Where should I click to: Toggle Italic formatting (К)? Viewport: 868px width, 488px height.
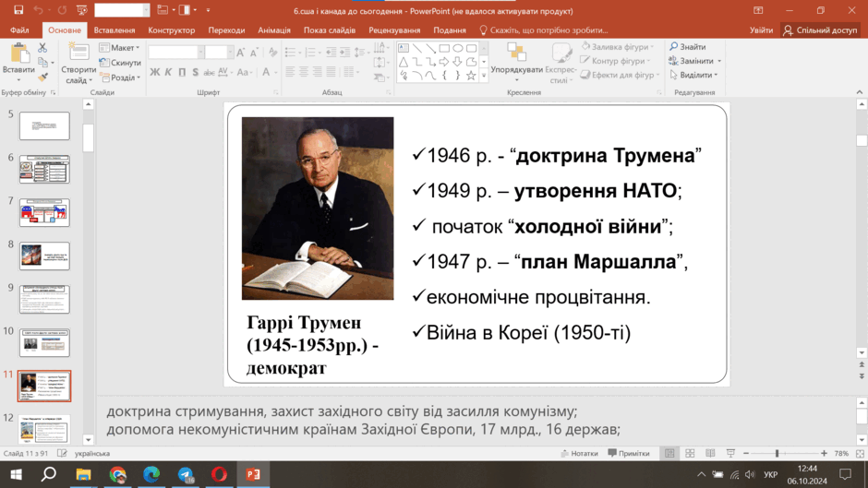point(168,72)
